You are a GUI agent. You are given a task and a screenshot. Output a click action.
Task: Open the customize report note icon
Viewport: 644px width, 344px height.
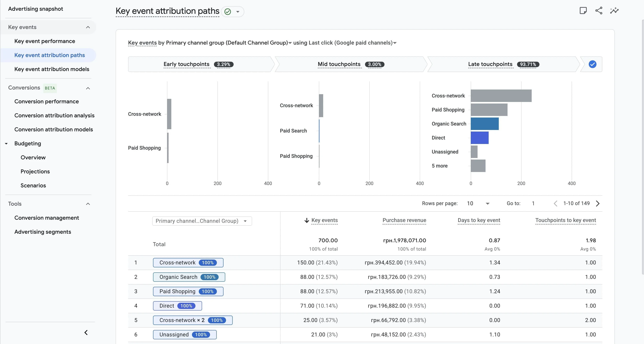pos(583,11)
